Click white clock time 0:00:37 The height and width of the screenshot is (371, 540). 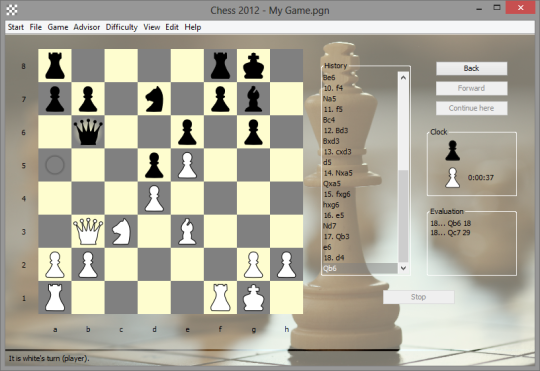point(480,178)
